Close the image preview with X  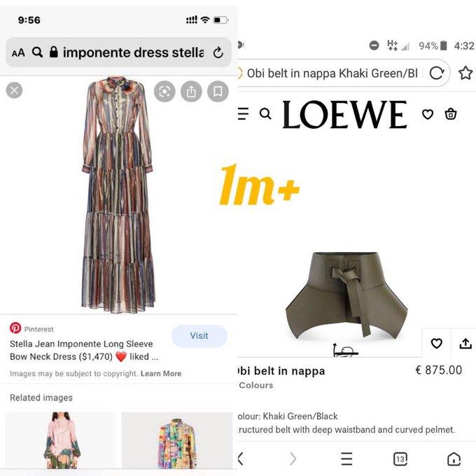tap(14, 90)
